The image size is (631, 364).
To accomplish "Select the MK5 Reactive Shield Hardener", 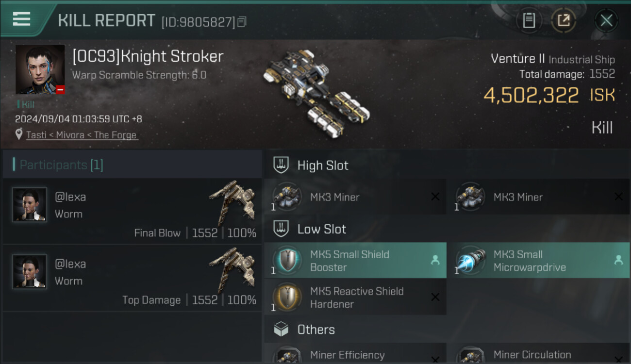I will (x=355, y=298).
